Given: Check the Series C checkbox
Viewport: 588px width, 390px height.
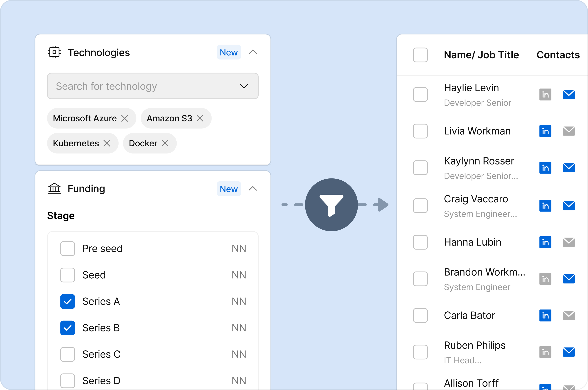Looking at the screenshot, I should pyautogui.click(x=67, y=354).
